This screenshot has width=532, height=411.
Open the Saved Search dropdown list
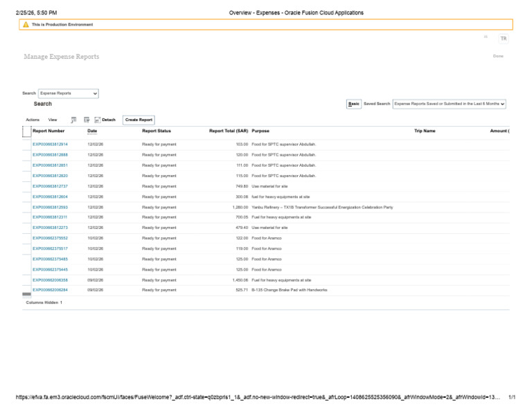point(449,104)
